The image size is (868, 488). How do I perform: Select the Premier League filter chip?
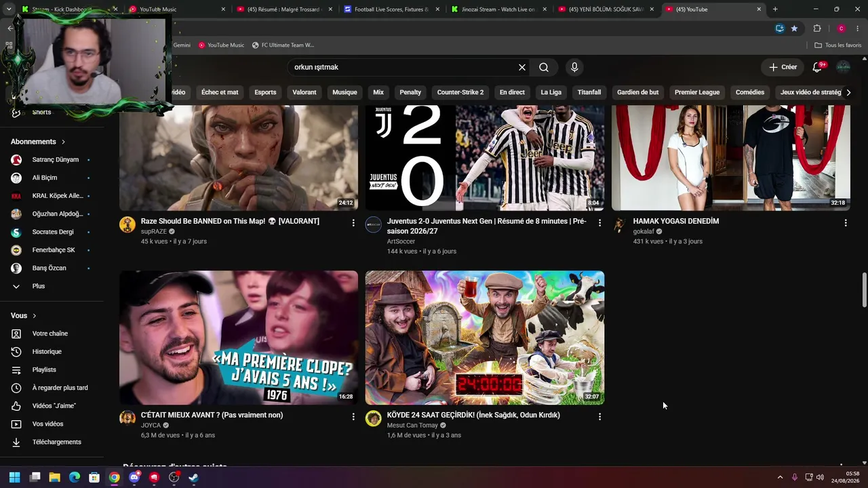(697, 92)
